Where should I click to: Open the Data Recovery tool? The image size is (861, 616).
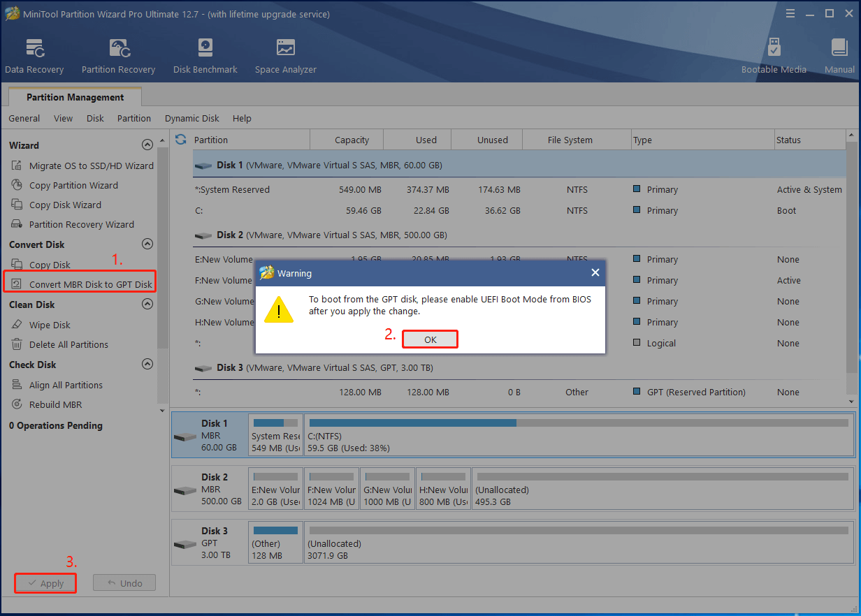(x=34, y=57)
